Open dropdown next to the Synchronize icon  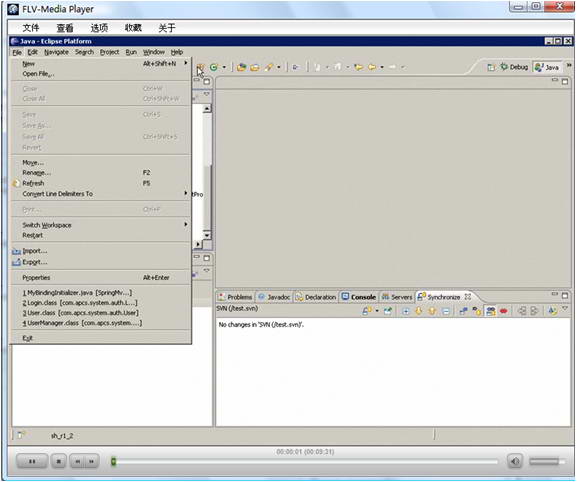click(377, 311)
